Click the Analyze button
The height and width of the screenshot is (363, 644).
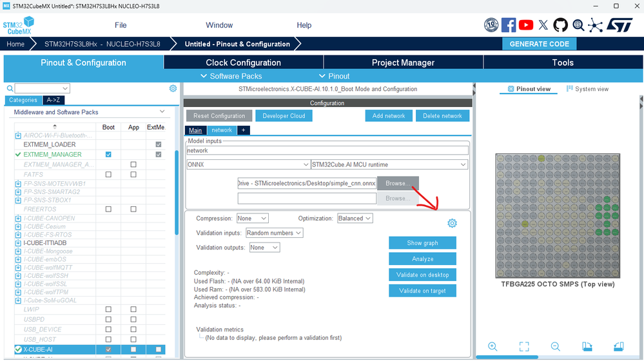(422, 259)
